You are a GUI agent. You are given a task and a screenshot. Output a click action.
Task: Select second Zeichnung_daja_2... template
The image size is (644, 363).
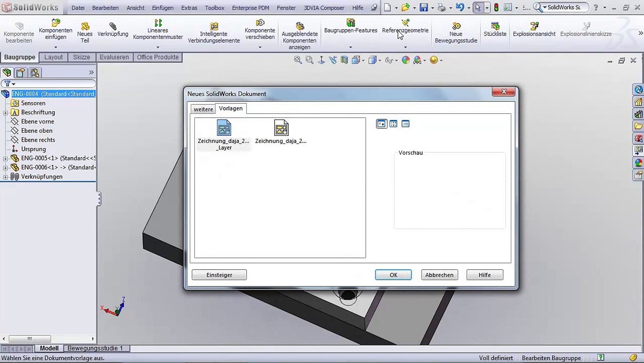[281, 132]
